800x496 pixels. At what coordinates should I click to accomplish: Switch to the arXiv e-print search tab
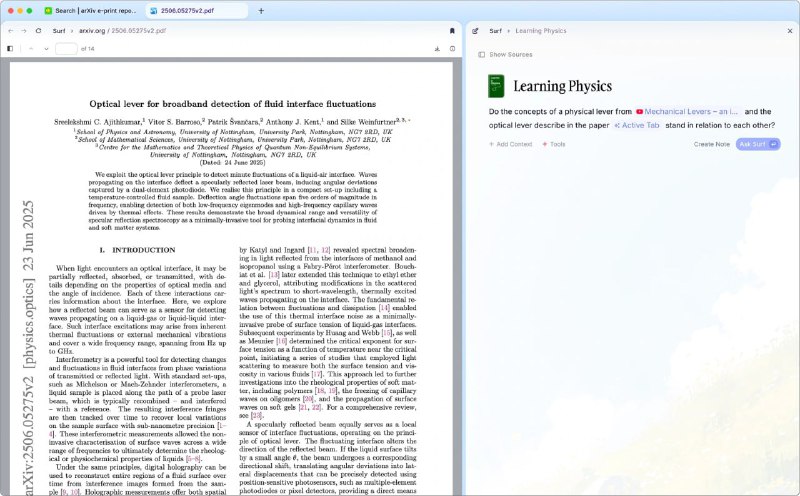tap(89, 10)
